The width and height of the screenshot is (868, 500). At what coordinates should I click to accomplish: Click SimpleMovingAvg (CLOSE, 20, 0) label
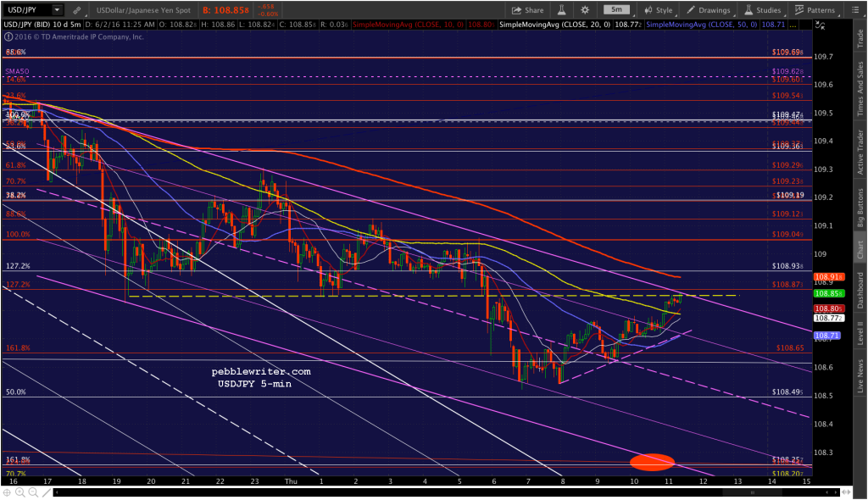click(x=554, y=25)
